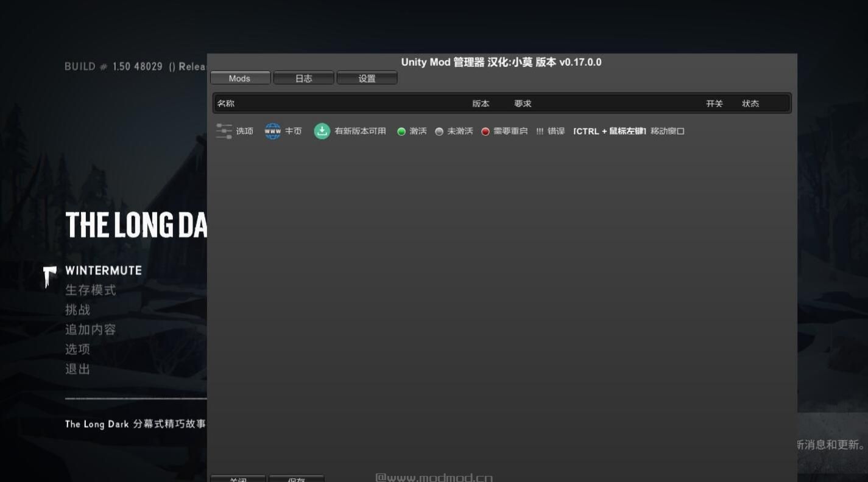Click the 开关 column header

pos(715,103)
